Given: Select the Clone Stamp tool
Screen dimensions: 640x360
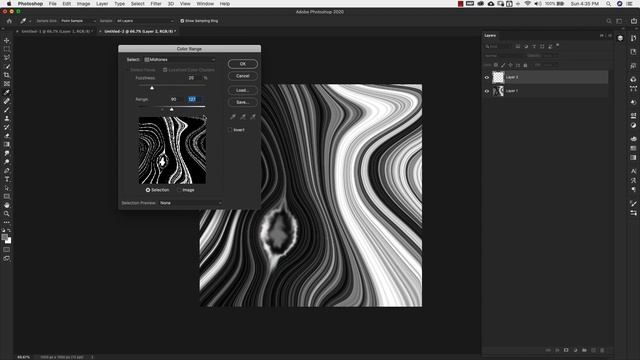Looking at the screenshot, I should (7, 118).
